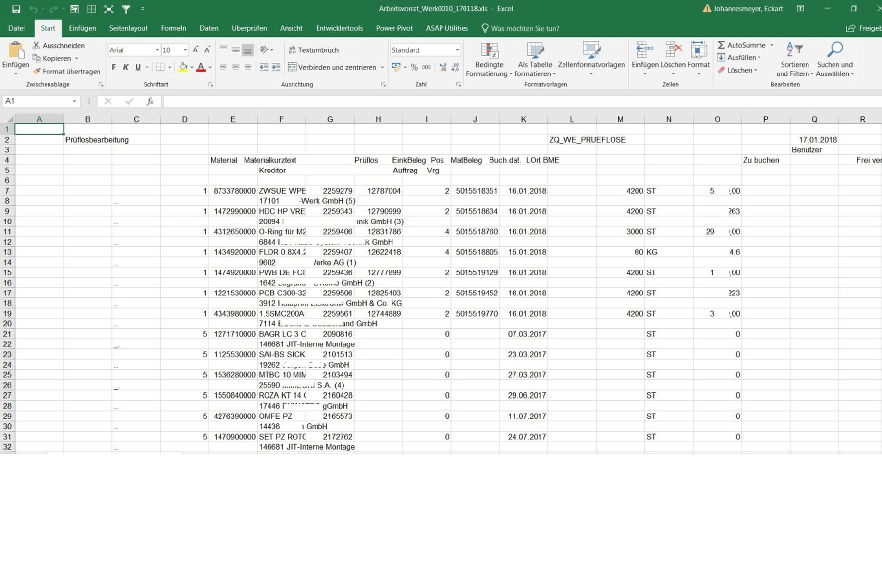Screen dimensions: 882x588
Task: Open the Datei tab
Action: (16, 28)
